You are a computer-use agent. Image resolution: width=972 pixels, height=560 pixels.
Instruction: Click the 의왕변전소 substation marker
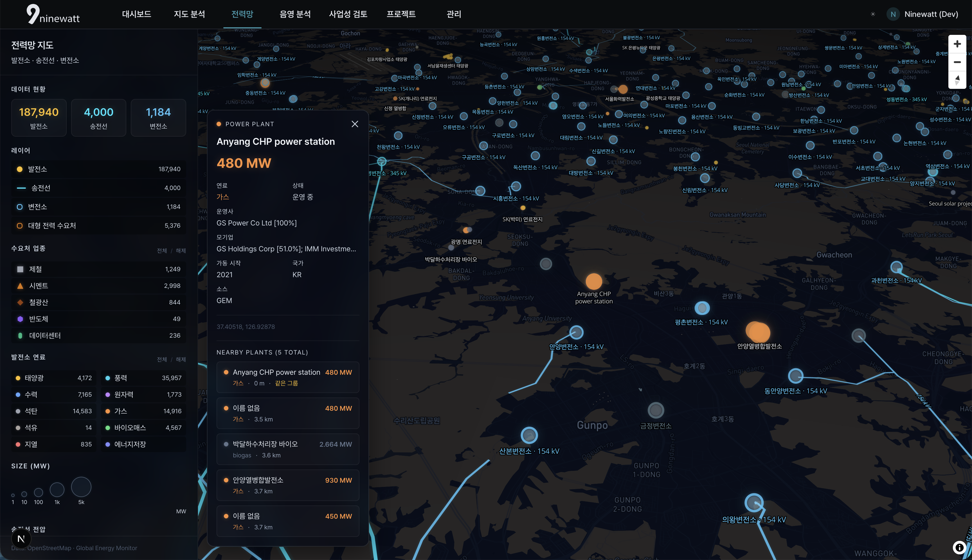tap(753, 503)
